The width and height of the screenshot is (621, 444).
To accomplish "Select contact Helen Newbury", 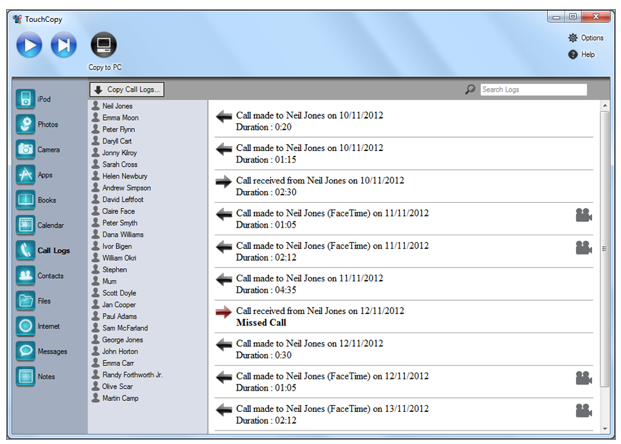I will click(120, 176).
